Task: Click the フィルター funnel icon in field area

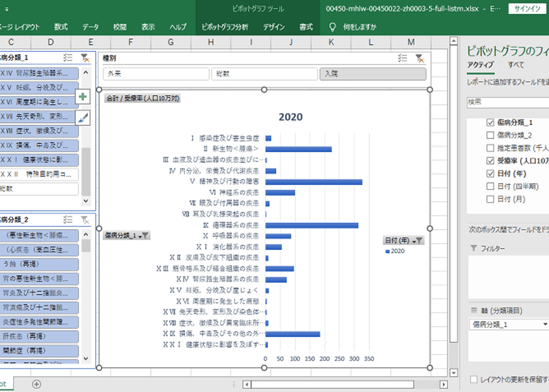Action: 474,248
